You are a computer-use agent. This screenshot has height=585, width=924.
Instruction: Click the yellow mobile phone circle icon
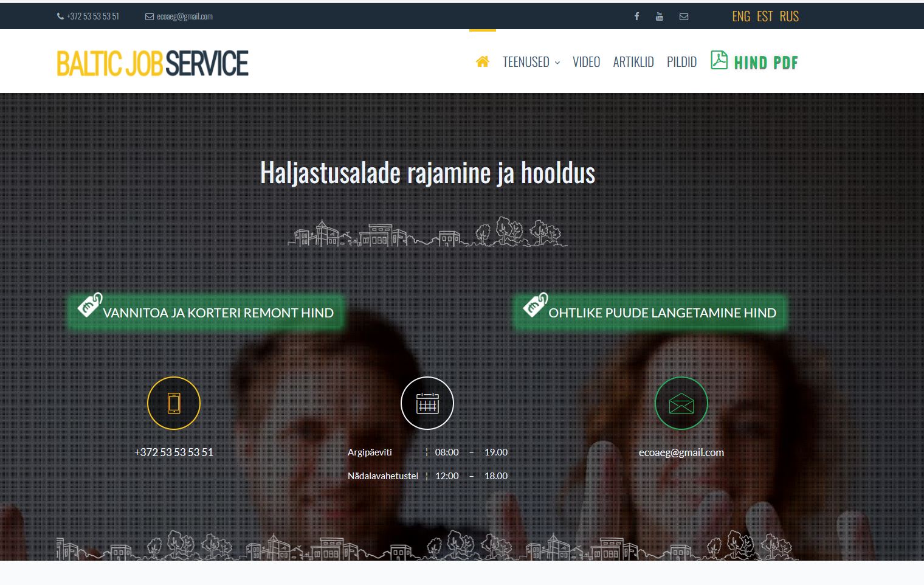tap(174, 403)
